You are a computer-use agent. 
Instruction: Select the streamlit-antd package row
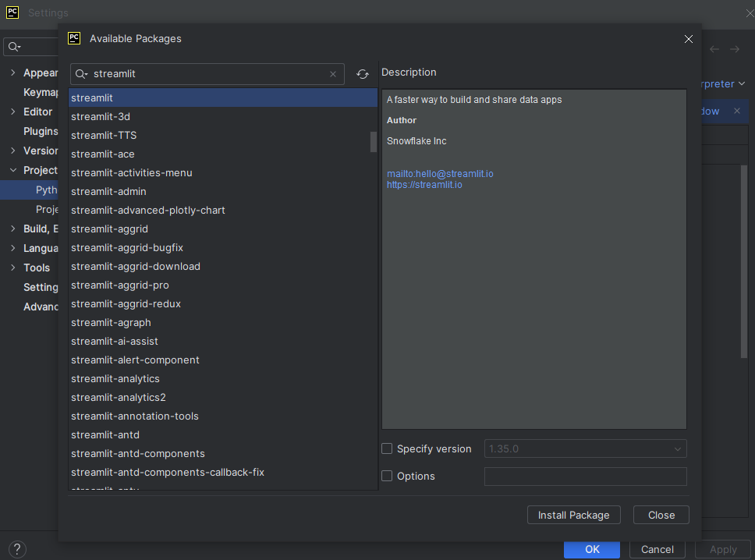[223, 434]
